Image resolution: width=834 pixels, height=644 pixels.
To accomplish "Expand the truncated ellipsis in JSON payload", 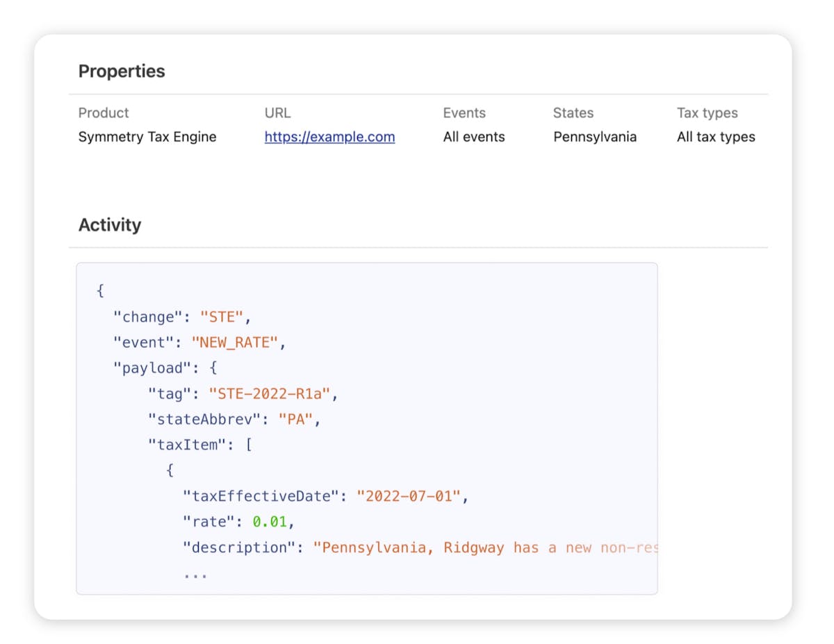I will coord(195,574).
